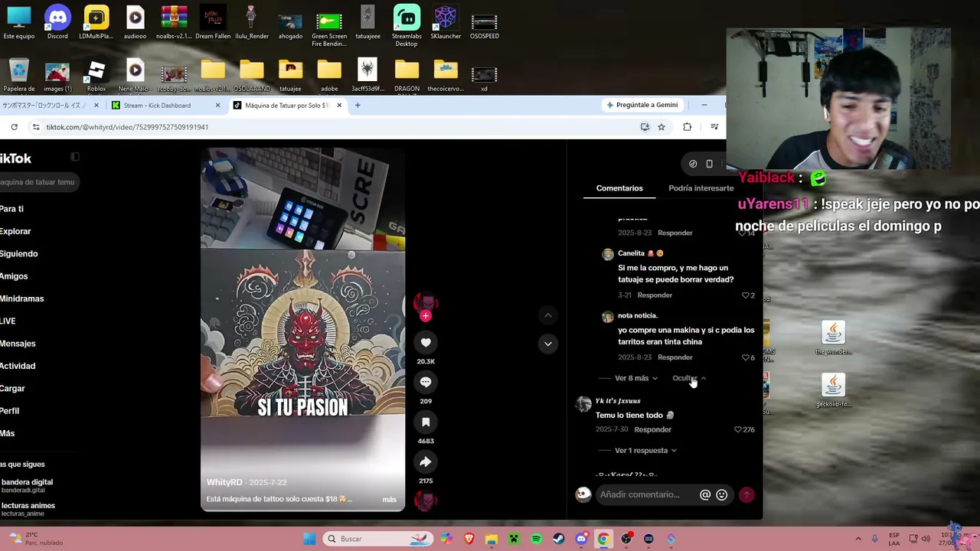Open a new Chrome tab

358,106
